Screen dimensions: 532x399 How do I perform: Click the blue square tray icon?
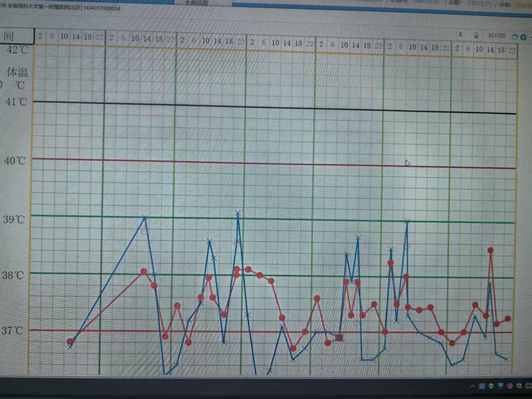point(482,386)
